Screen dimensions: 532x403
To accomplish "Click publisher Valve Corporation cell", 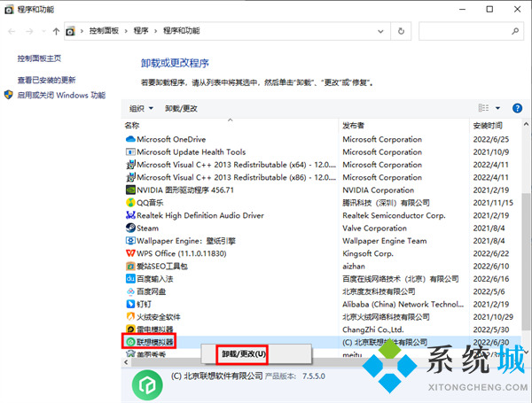I will (374, 229).
